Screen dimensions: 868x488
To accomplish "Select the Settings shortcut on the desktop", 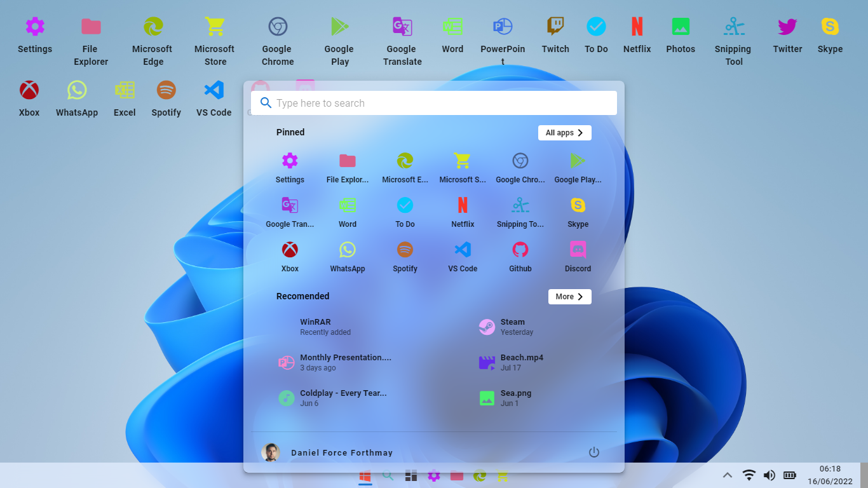I will tap(35, 36).
